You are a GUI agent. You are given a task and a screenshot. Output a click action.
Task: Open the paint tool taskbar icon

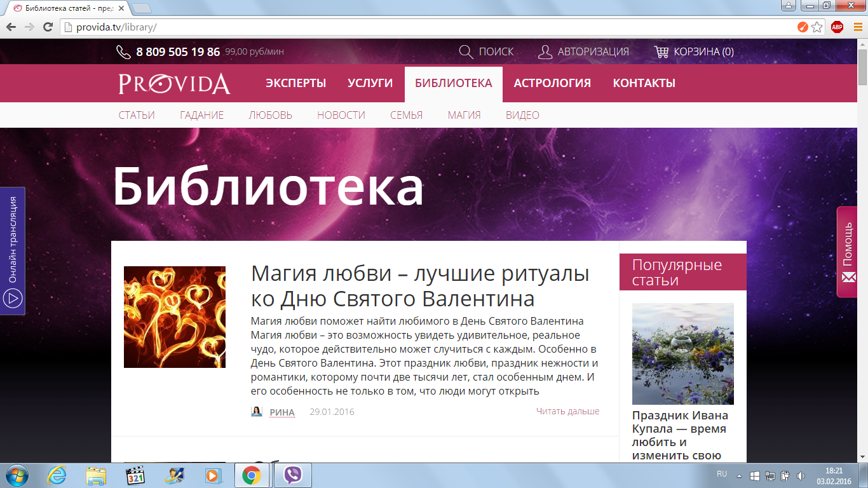(x=173, y=475)
